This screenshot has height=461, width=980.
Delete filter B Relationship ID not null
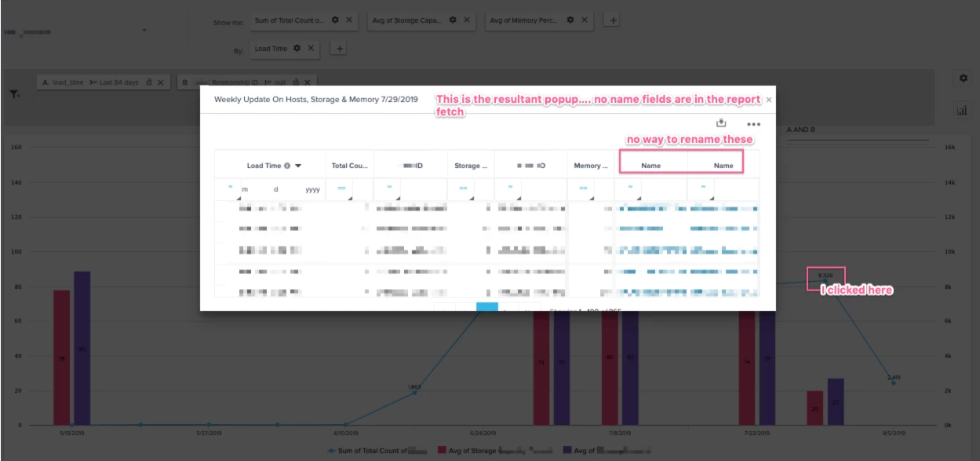click(x=307, y=82)
